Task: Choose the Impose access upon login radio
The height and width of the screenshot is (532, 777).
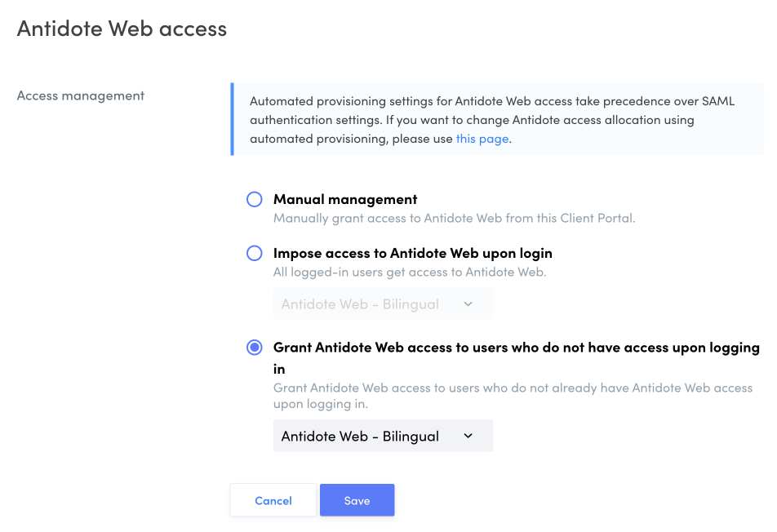Action: (254, 253)
